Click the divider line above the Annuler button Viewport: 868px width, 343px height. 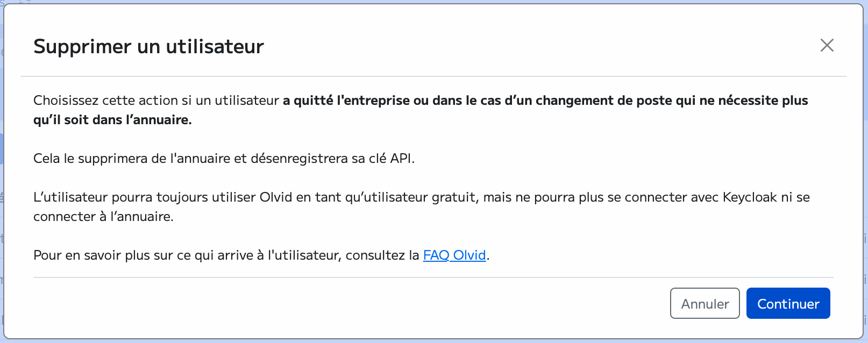coord(433,277)
